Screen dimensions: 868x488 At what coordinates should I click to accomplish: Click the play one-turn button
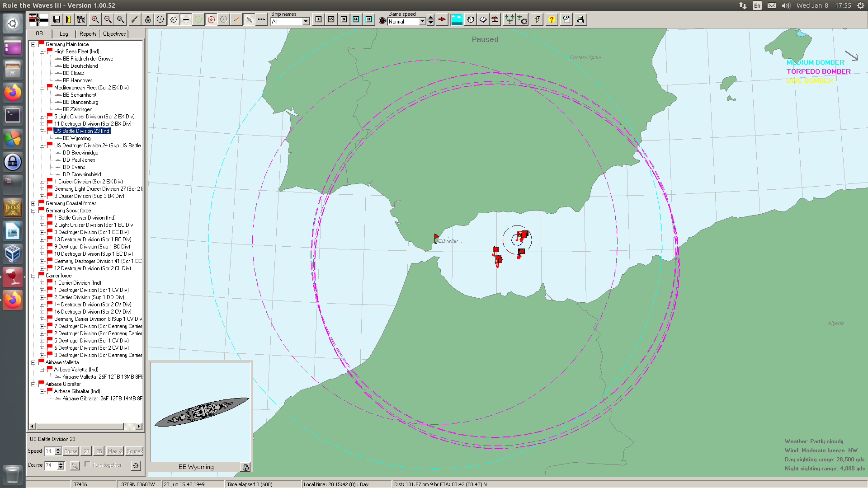tap(319, 19)
